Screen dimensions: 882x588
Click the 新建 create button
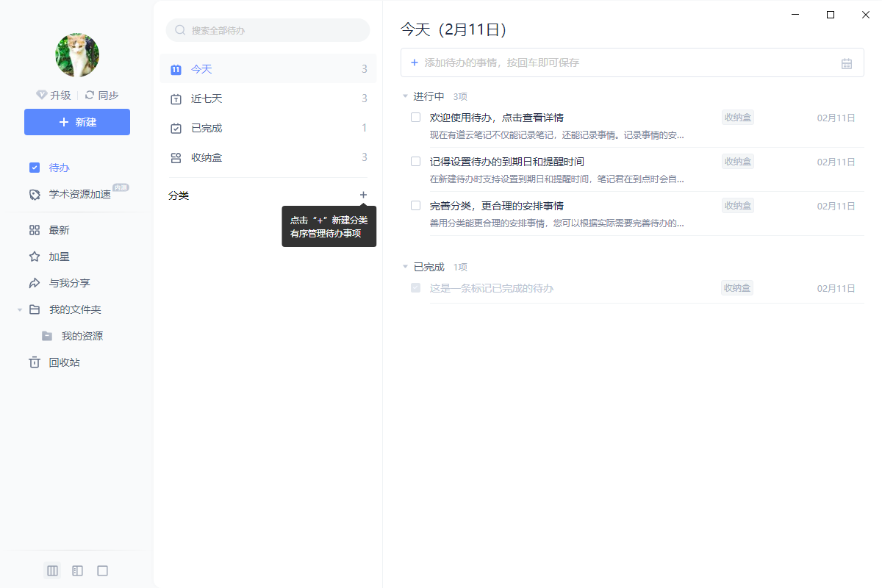pos(76,122)
